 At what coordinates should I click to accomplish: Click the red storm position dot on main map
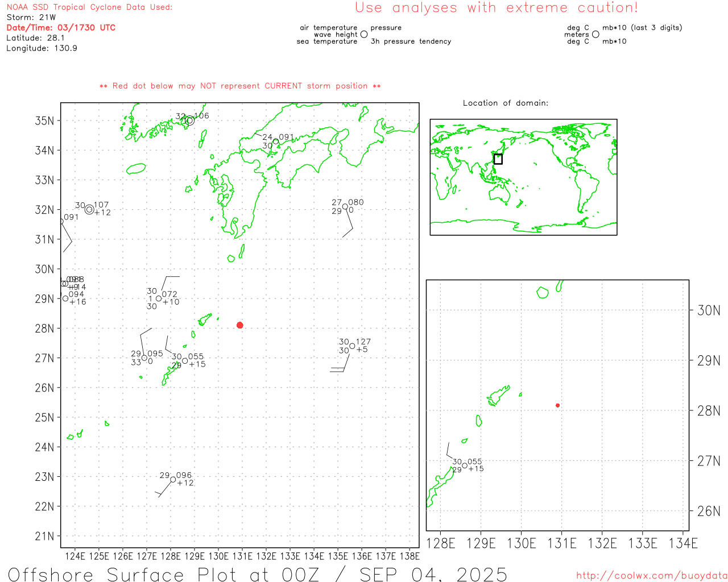(x=240, y=325)
